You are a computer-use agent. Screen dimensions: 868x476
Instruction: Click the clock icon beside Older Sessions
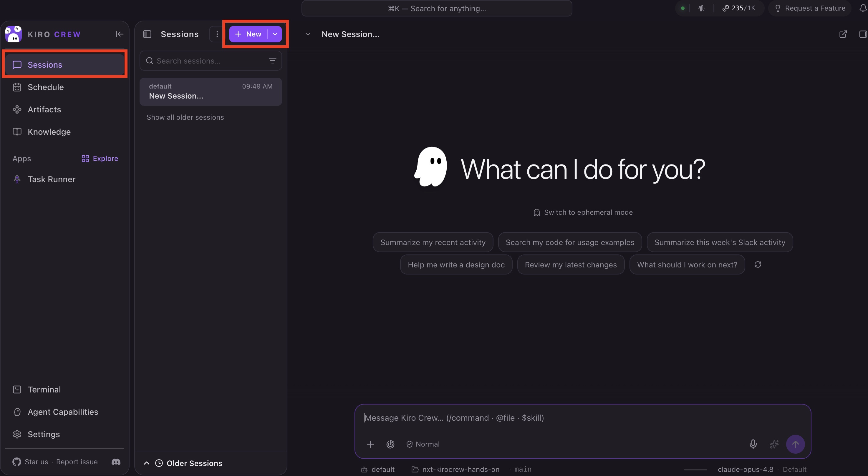[159, 463]
